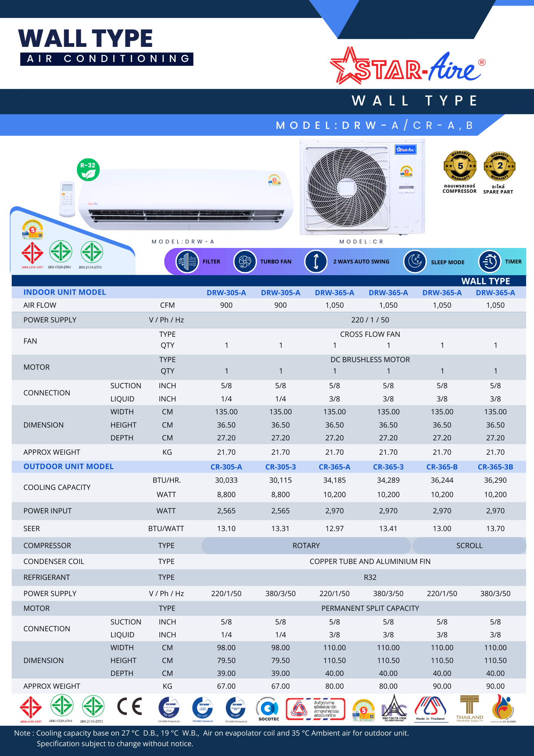The width and height of the screenshot is (534, 756).
Task: Click the SOCOTEC certification logo
Action: point(269,709)
